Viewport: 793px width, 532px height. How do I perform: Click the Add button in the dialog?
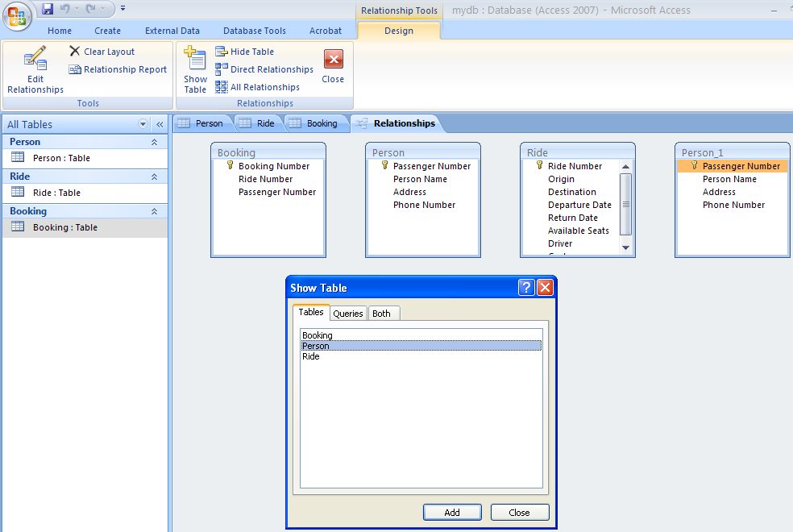click(x=452, y=513)
